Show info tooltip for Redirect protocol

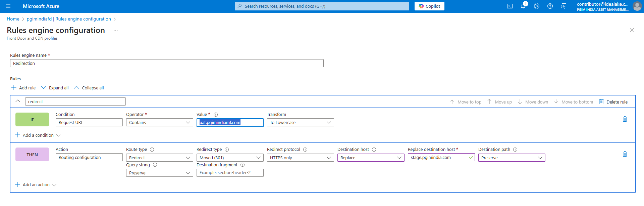pyautogui.click(x=305, y=150)
